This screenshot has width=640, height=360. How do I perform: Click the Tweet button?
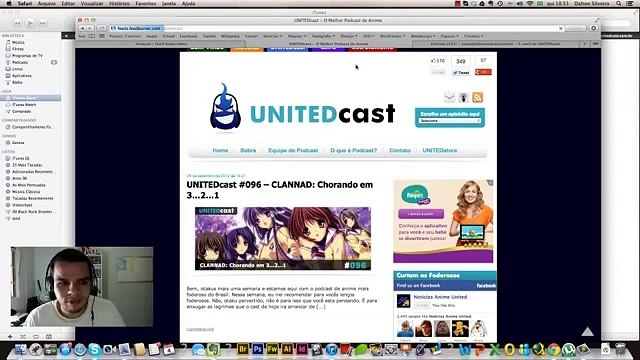(461, 73)
